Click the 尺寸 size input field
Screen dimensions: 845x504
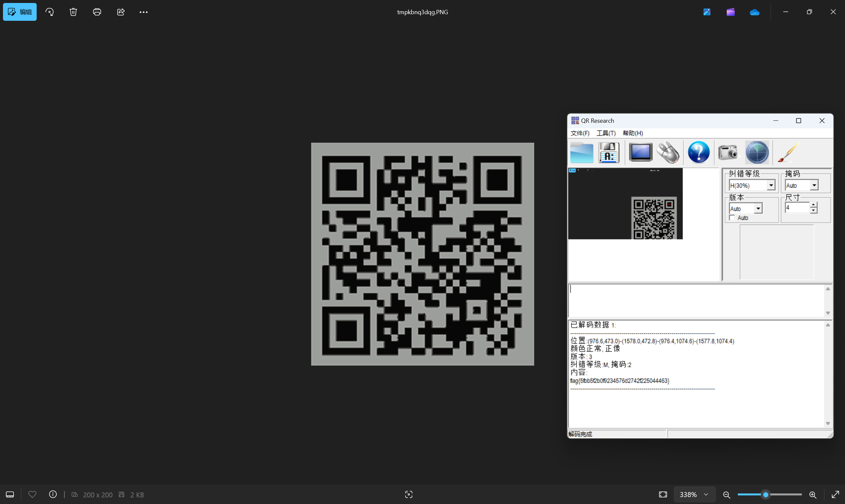pyautogui.click(x=797, y=208)
